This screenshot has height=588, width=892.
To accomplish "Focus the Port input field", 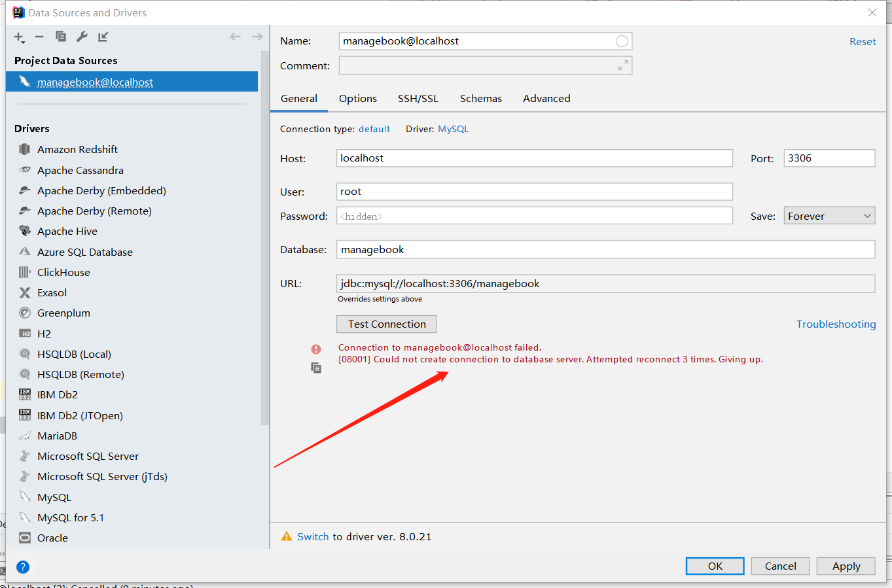I will point(829,158).
